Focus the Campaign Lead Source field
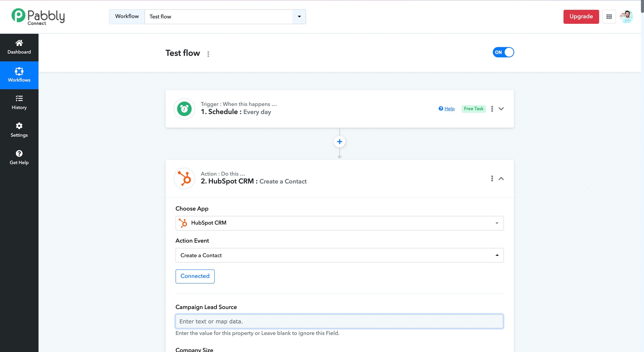Screen dimensions: 644x352 pos(339,321)
